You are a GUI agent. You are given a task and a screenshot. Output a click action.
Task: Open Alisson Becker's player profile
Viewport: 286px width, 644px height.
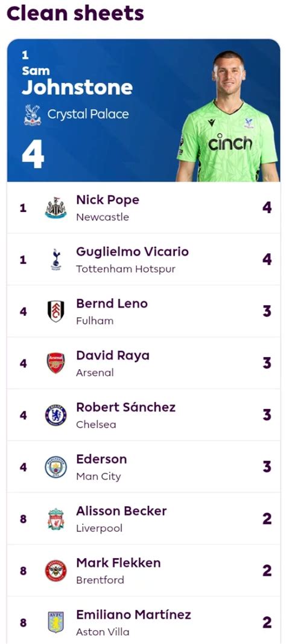coord(121,511)
